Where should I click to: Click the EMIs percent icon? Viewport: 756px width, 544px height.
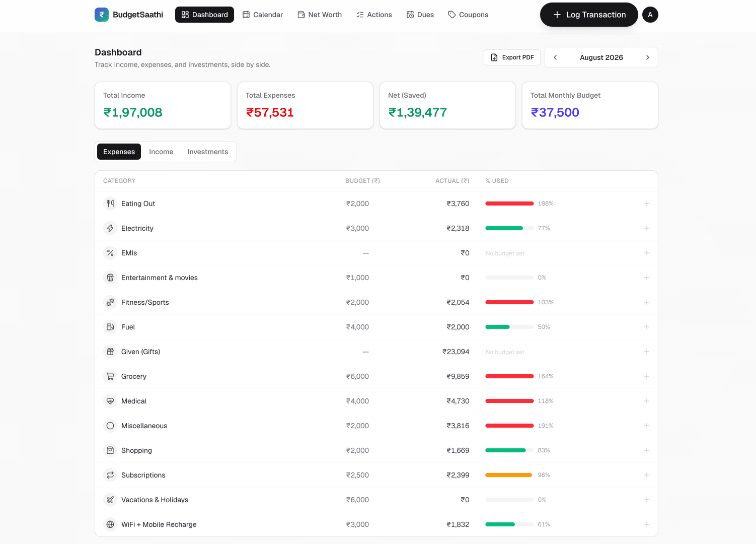[110, 253]
